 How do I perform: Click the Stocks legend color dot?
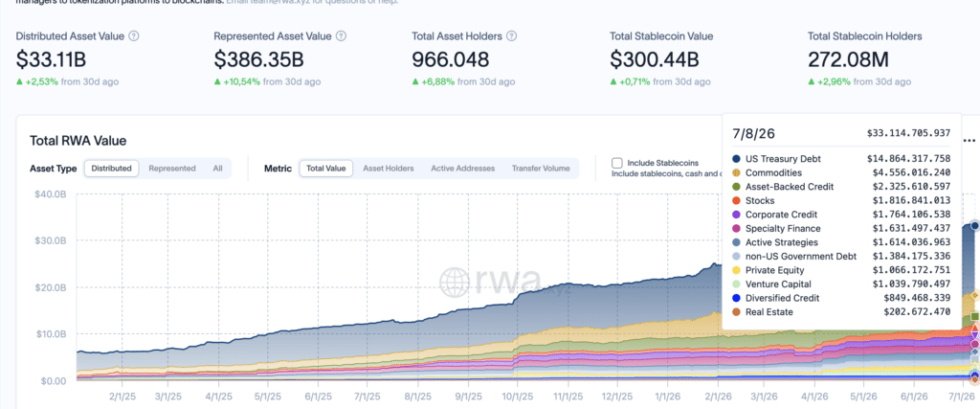pos(737,201)
